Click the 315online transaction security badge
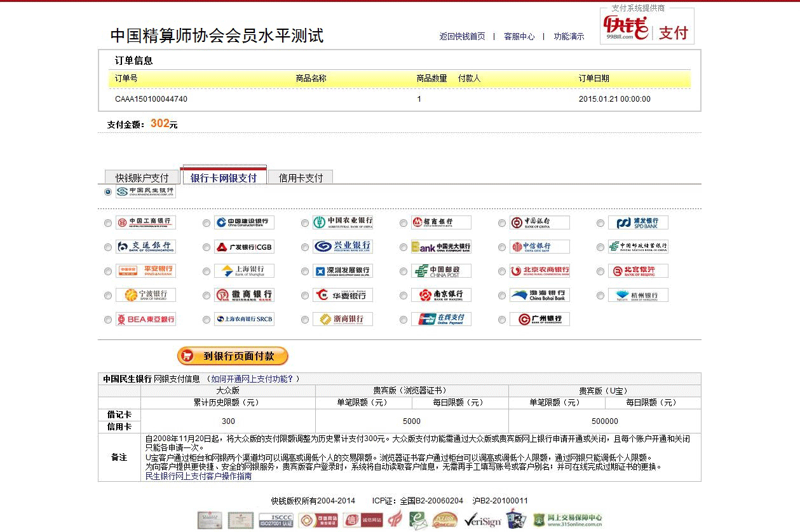The width and height of the screenshot is (800, 532). pos(567,520)
